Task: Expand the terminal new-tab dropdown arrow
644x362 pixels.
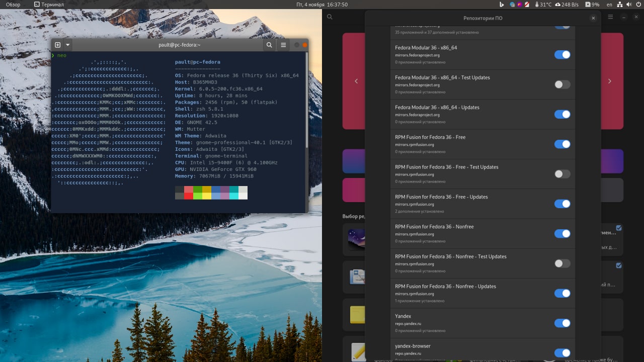Action: coord(68,45)
